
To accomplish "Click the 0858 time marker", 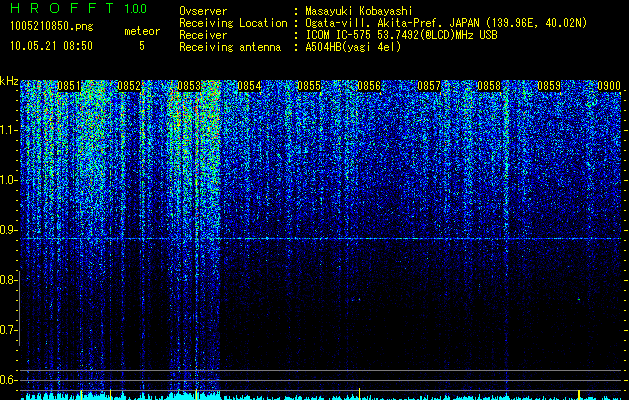I will [x=489, y=86].
